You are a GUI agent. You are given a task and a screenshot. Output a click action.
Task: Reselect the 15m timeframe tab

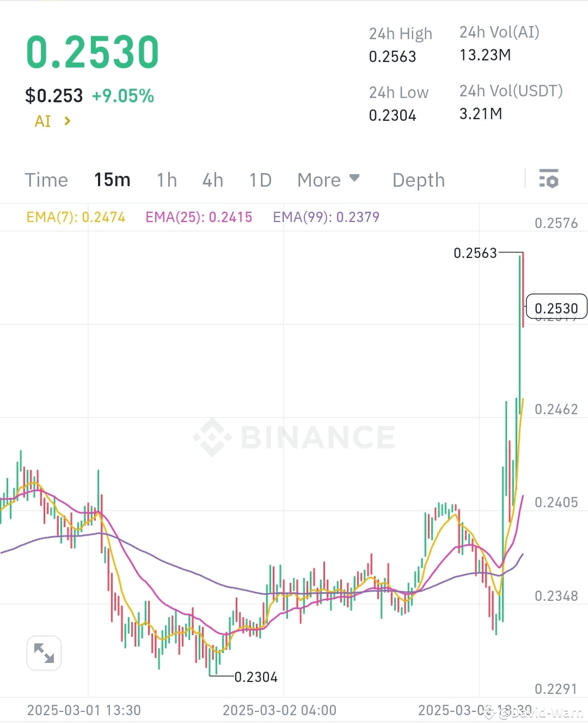[x=112, y=180]
